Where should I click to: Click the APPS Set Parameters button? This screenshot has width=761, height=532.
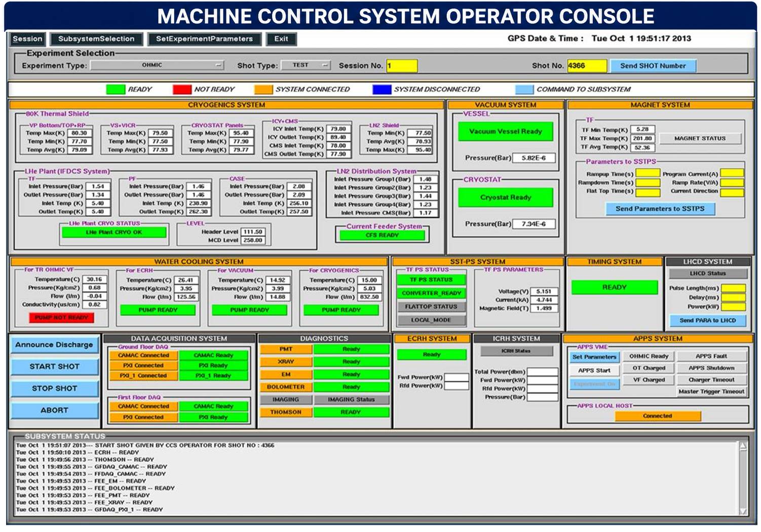[x=594, y=357]
